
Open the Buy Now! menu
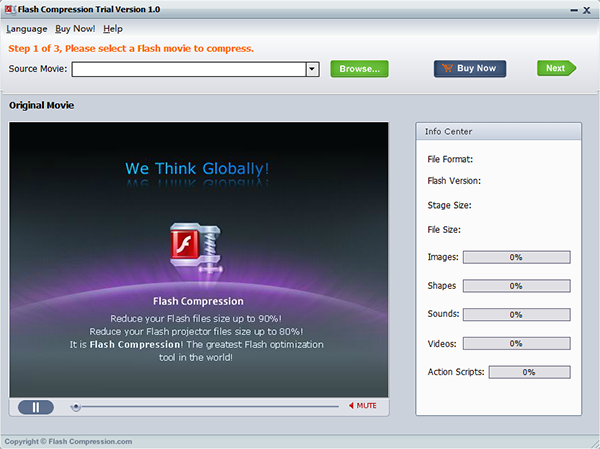pyautogui.click(x=75, y=29)
